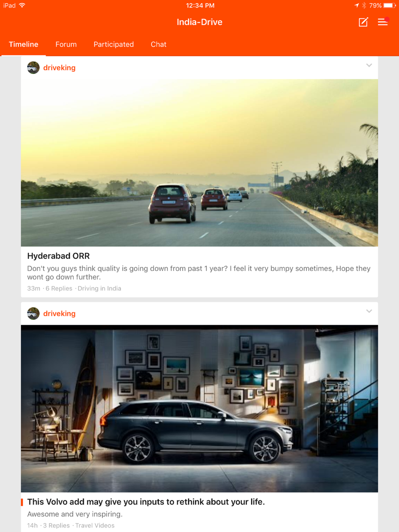Tap the battery indicator in status bar
The width and height of the screenshot is (399, 532).
(390, 5)
